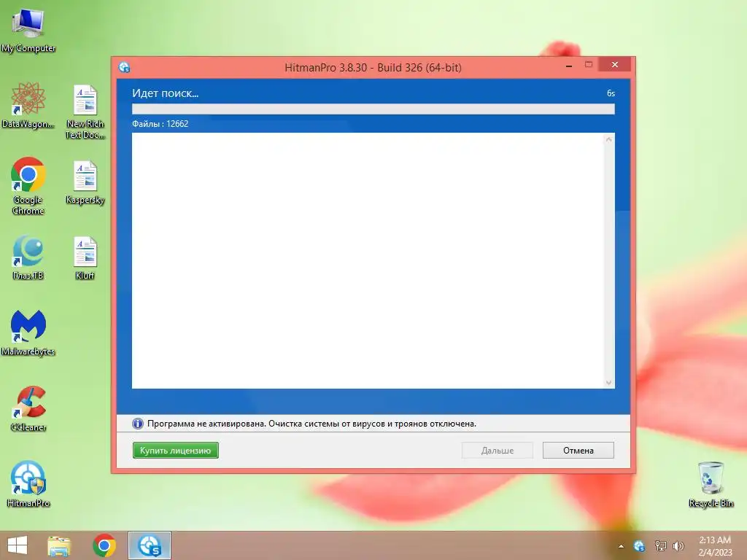Open the HitmanPro desktop shortcut
The image size is (747, 560).
pos(28,484)
